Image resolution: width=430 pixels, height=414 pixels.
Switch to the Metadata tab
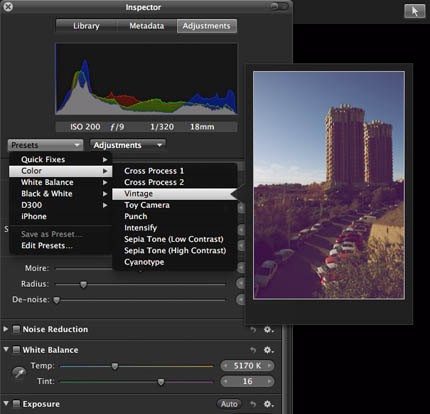(x=147, y=26)
